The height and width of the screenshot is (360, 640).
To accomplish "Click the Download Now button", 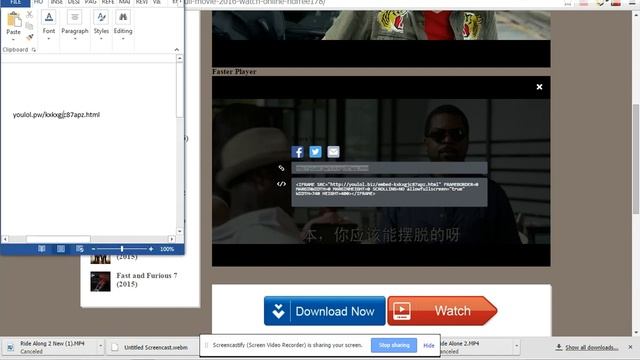I will 324,311.
